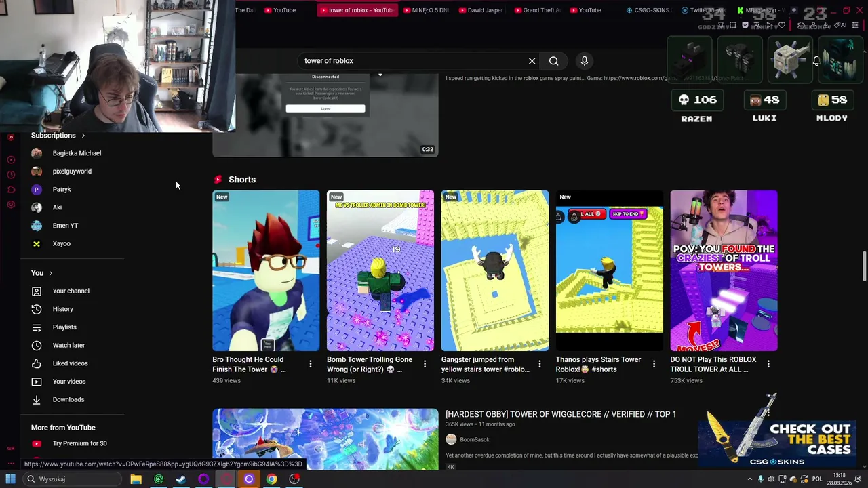
Task: Click the YouTube Premium logo icon
Action: tap(37, 443)
